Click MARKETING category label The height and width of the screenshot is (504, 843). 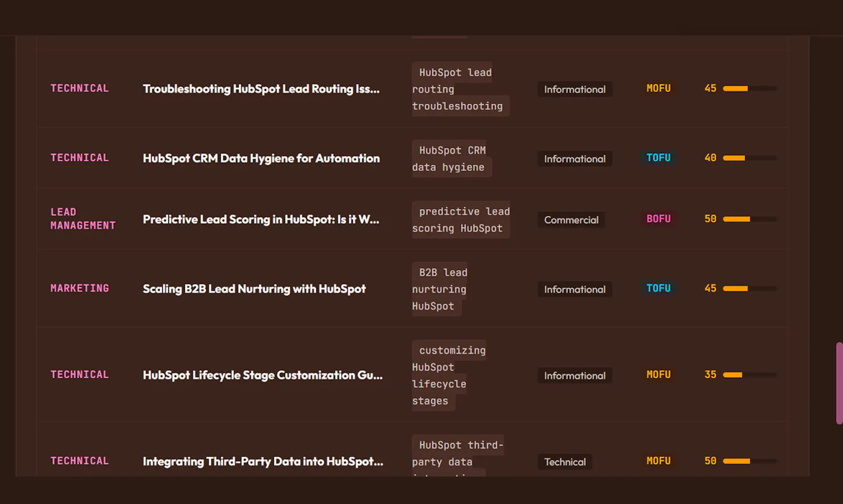pyautogui.click(x=80, y=289)
